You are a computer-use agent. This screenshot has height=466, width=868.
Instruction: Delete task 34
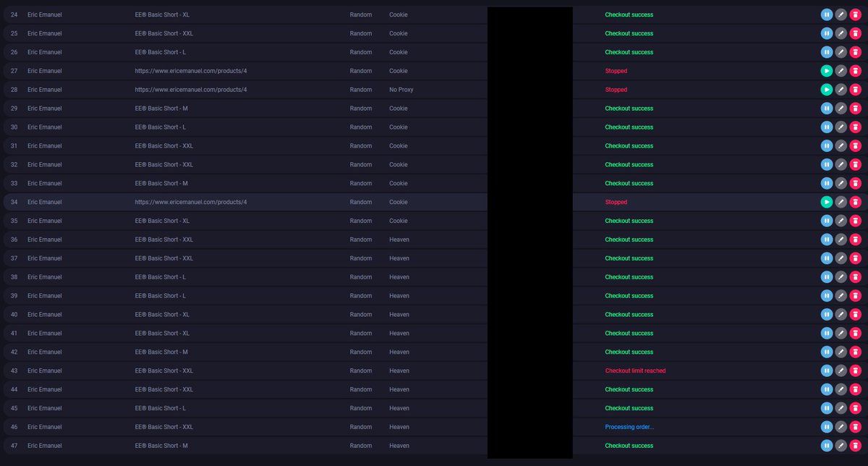(855, 202)
